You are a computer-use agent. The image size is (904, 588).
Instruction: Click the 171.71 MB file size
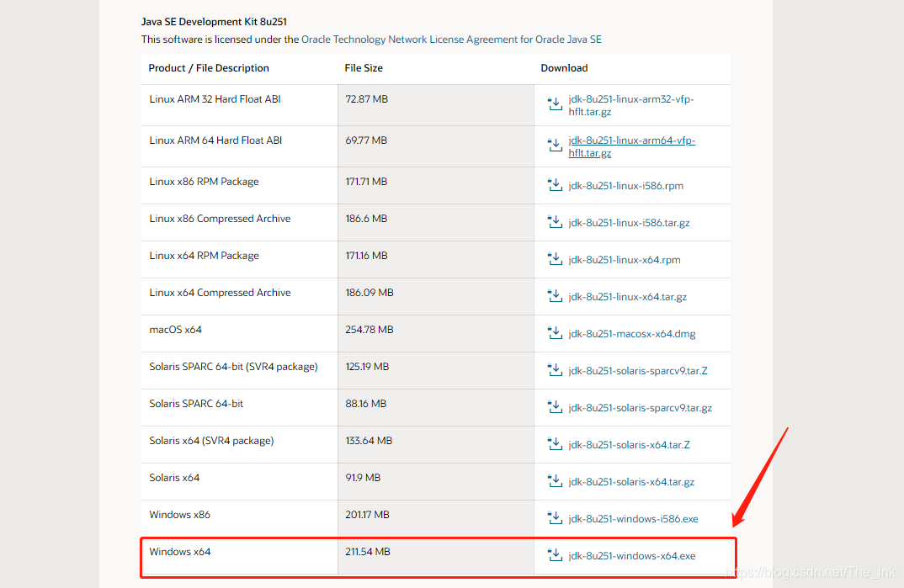(x=367, y=182)
